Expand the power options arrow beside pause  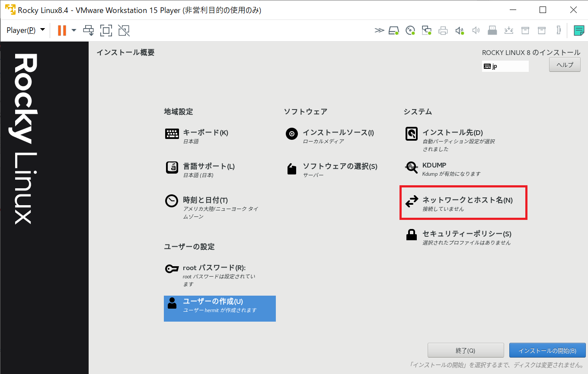click(x=74, y=30)
